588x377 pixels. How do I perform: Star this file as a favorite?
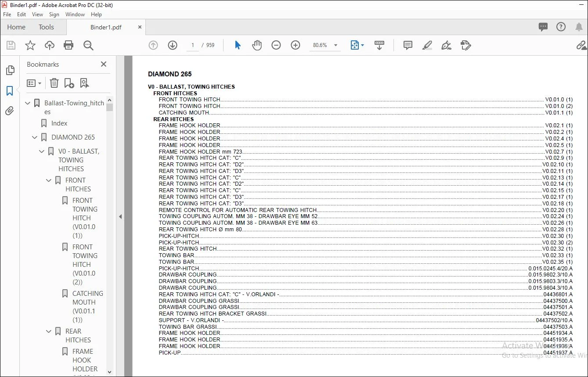(30, 45)
